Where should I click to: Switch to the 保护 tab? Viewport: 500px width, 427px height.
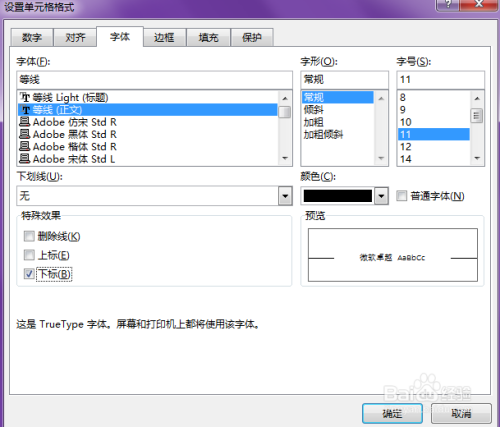[252, 37]
